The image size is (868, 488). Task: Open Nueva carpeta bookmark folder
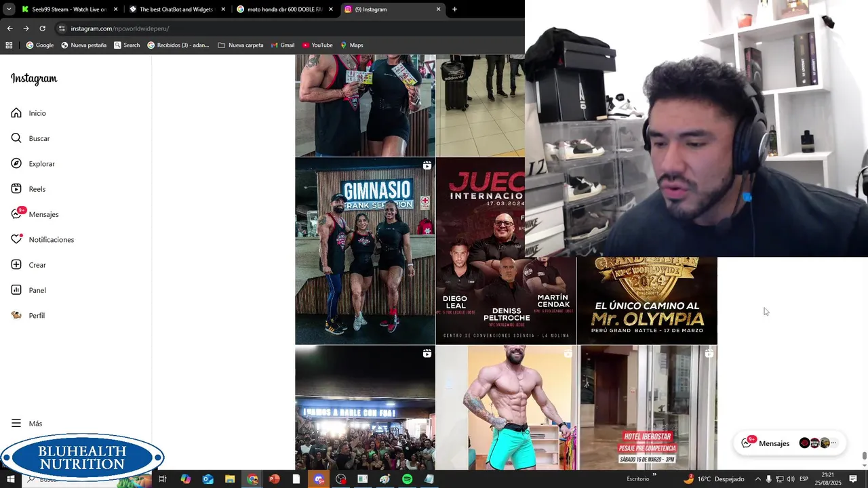(x=241, y=45)
